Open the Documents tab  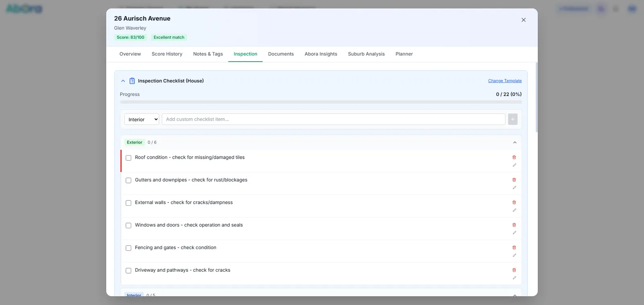pos(281,54)
